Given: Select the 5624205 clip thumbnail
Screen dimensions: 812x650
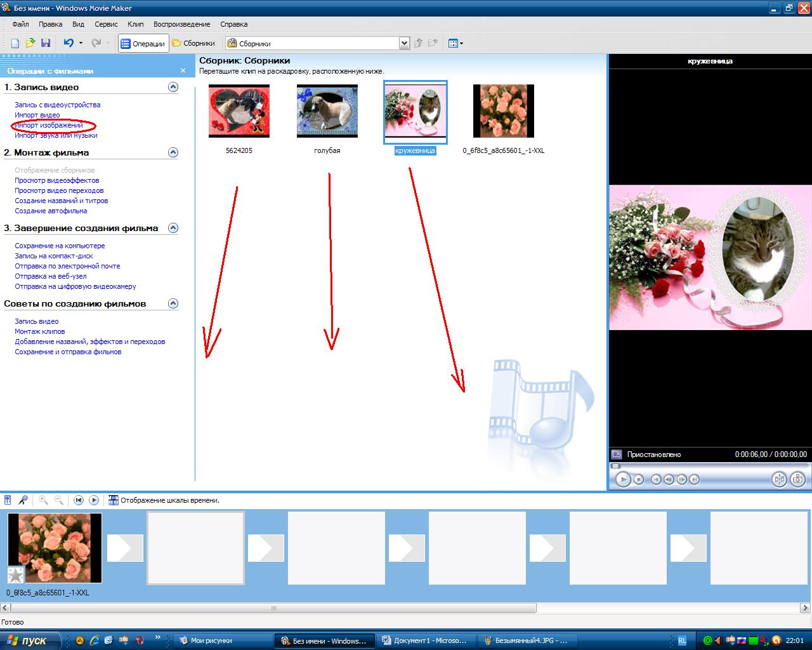Looking at the screenshot, I should [x=239, y=111].
